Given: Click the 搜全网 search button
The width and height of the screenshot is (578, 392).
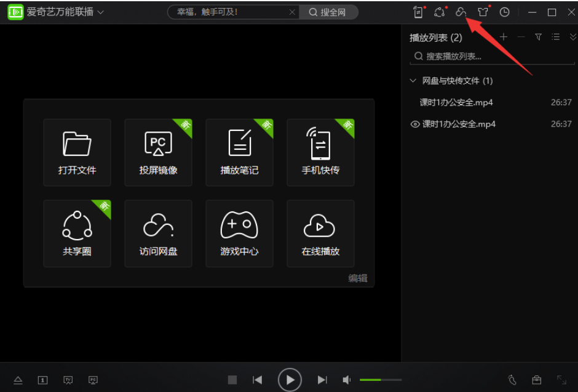Looking at the screenshot, I should 328,12.
